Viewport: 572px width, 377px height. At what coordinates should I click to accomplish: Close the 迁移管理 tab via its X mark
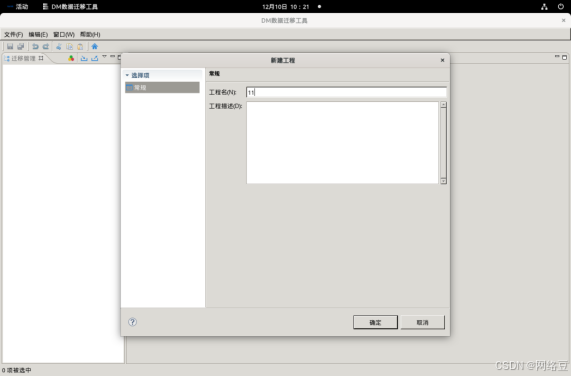41,58
